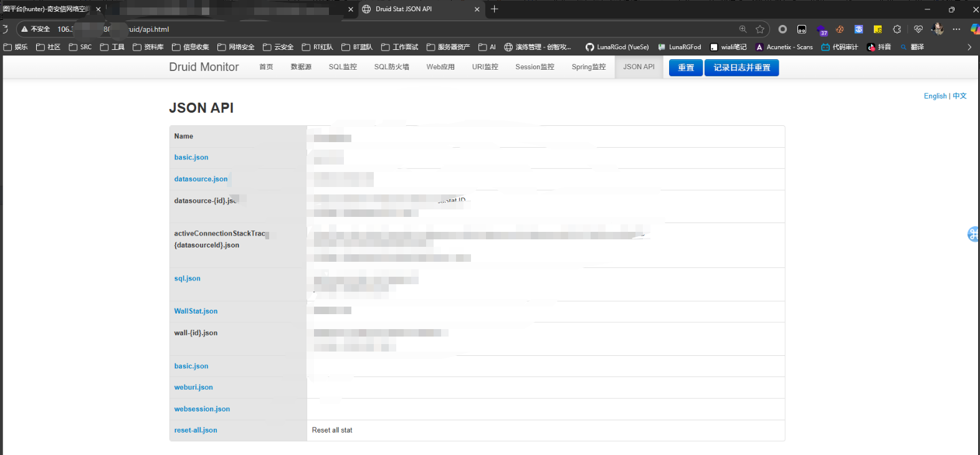Bookmark this page with the star icon
This screenshot has height=455, width=980.
(x=760, y=29)
